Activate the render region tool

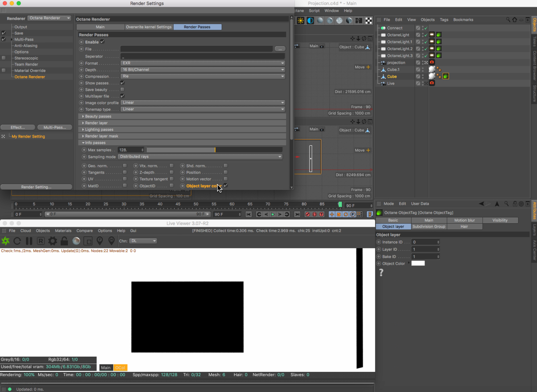(88, 241)
